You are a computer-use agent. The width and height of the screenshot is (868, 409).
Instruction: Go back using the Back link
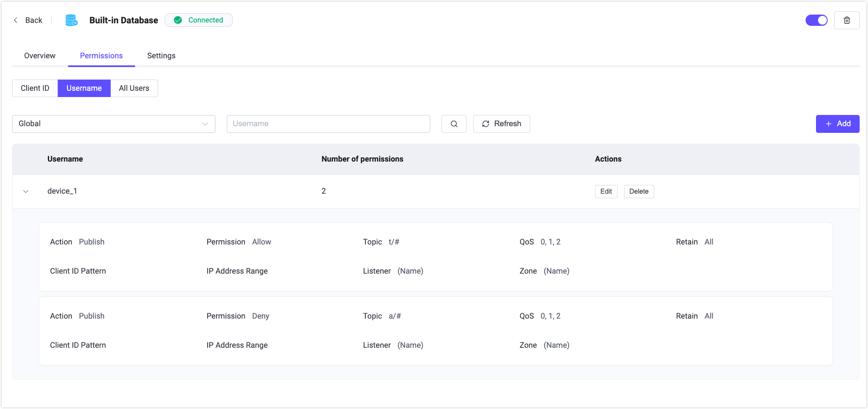click(34, 20)
